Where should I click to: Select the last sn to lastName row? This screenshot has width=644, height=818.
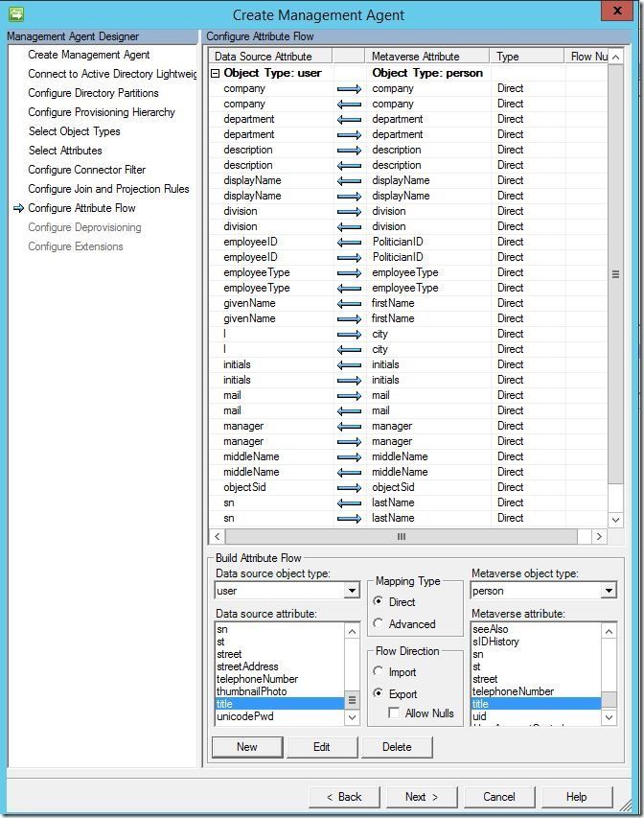point(408,518)
